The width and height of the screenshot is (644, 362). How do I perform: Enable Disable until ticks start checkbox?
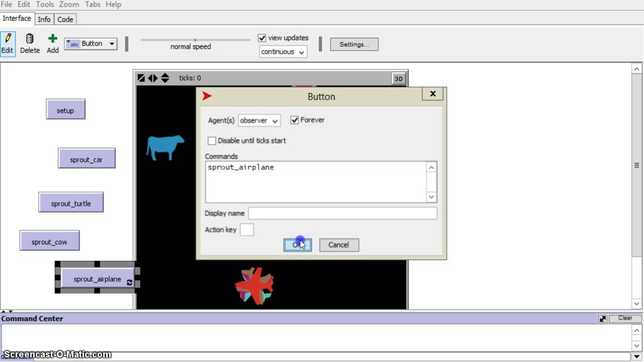(212, 141)
